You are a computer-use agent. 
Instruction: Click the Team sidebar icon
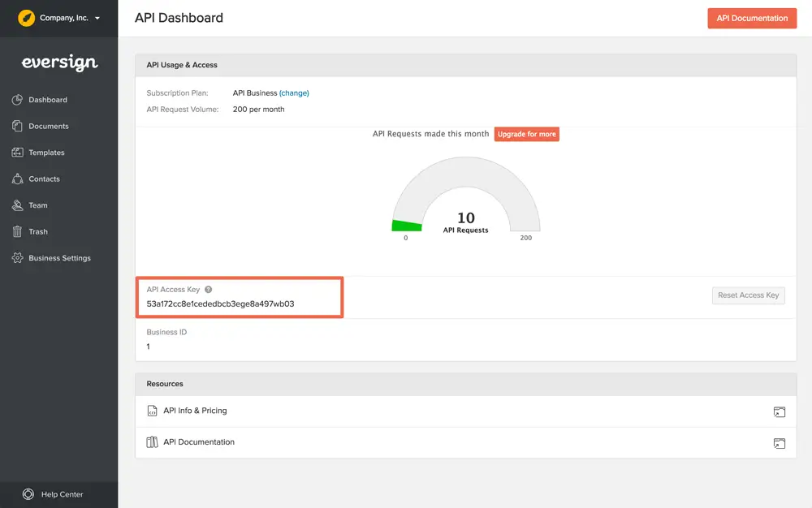coord(17,204)
